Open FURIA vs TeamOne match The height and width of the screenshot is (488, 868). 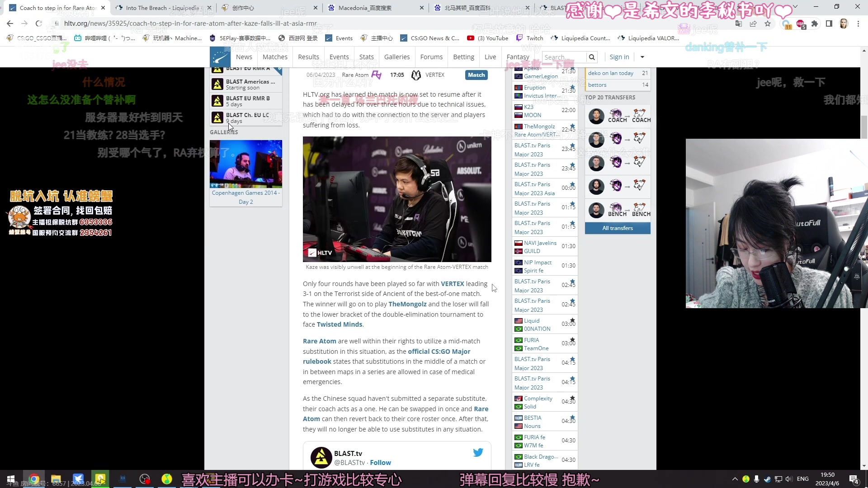click(545, 344)
